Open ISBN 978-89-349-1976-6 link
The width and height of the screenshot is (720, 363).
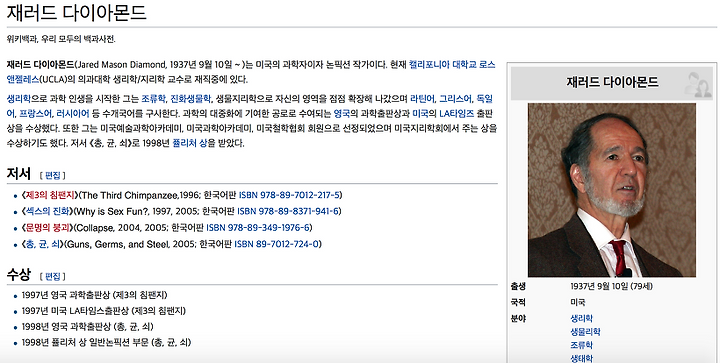pos(258,228)
